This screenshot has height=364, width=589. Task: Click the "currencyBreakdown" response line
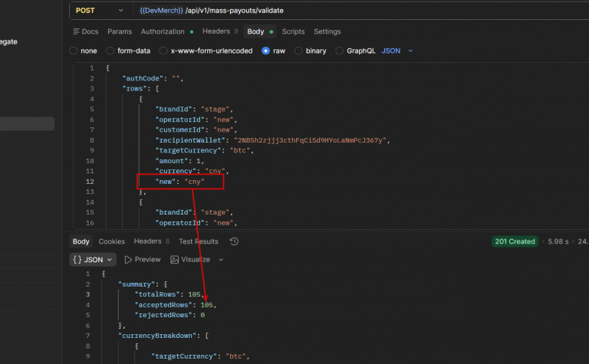(163, 336)
